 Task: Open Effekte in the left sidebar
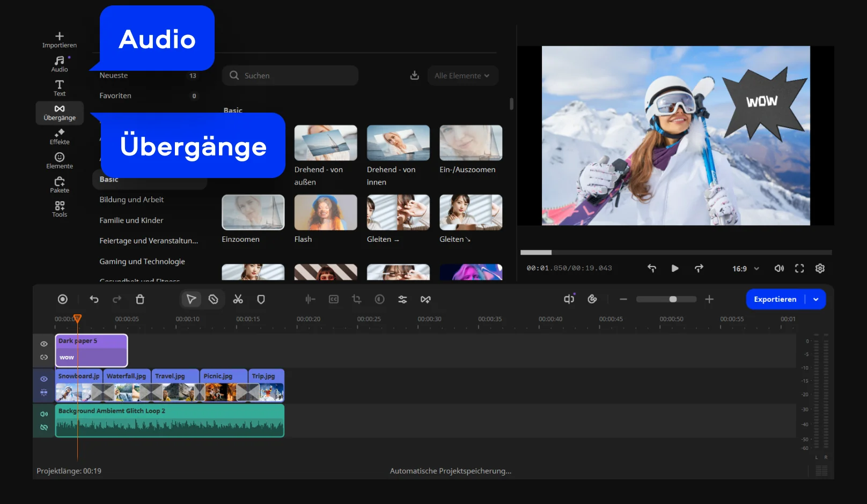pyautogui.click(x=60, y=137)
